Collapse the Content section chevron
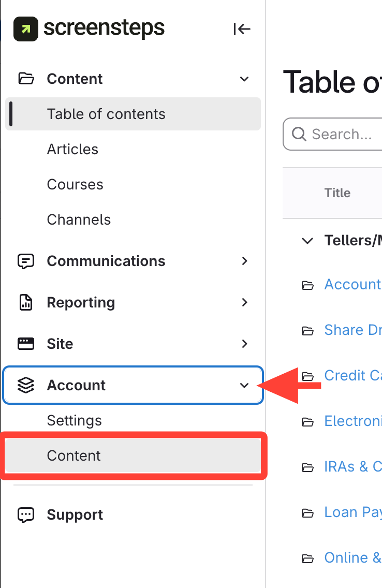The height and width of the screenshot is (588, 382). tap(244, 79)
